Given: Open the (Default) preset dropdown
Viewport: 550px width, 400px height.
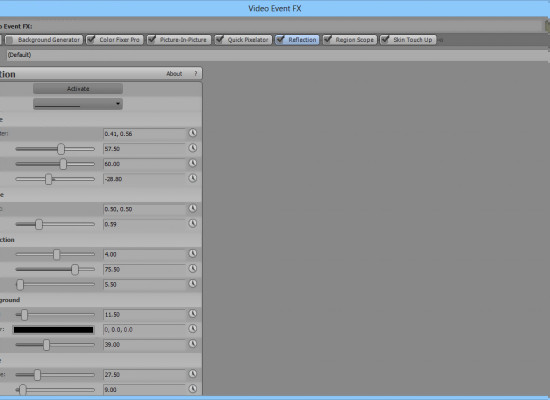Looking at the screenshot, I should point(277,55).
